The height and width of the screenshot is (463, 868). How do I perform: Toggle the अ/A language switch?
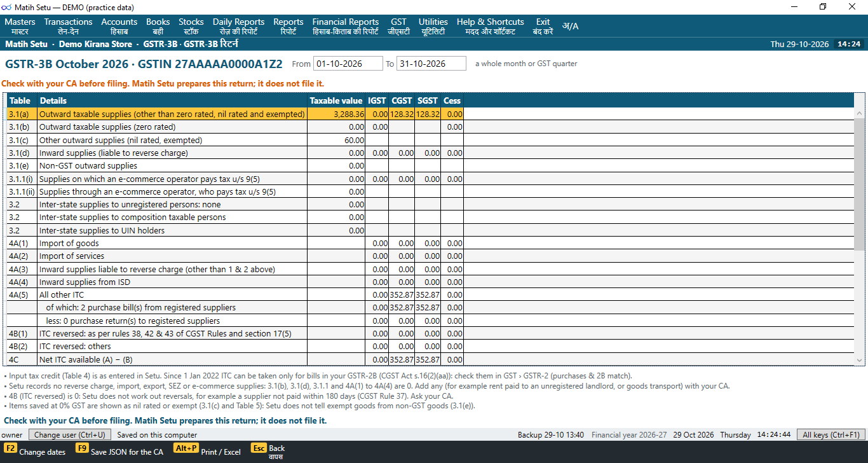(x=570, y=26)
